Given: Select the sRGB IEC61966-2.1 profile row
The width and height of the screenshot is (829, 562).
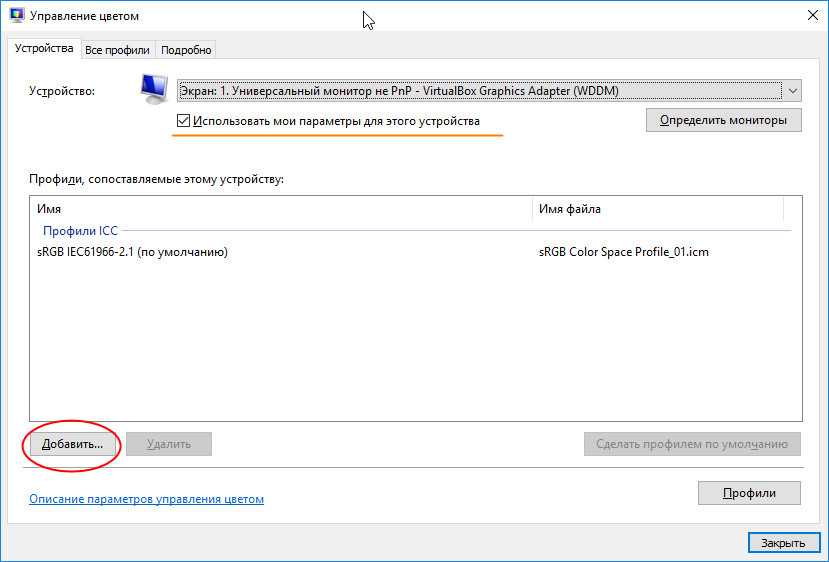Looking at the screenshot, I should (132, 252).
